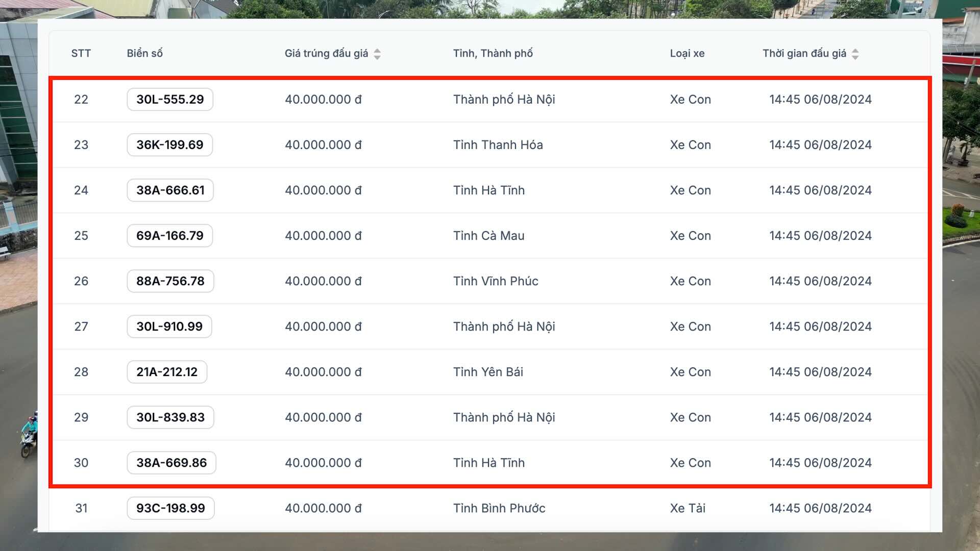Viewport: 980px width, 551px height.
Task: Open plate 93C-198.99 badge
Action: click(x=170, y=508)
